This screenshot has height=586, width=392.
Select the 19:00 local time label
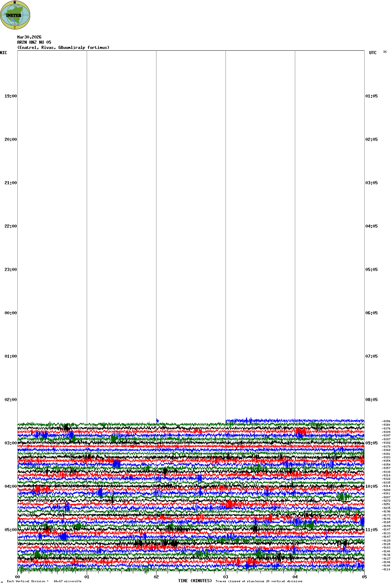pos(10,96)
